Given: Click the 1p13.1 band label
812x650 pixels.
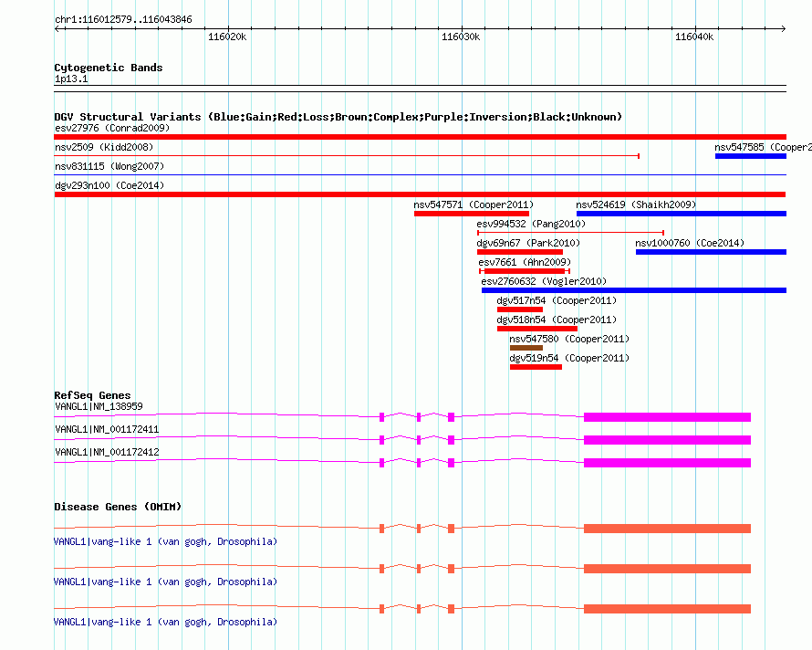Looking at the screenshot, I should pos(71,79).
